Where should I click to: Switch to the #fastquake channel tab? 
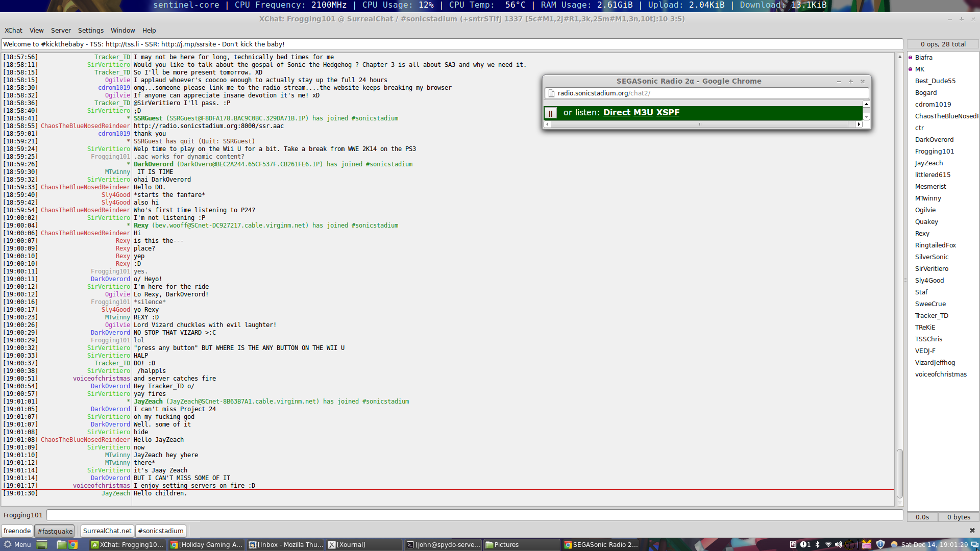[54, 531]
